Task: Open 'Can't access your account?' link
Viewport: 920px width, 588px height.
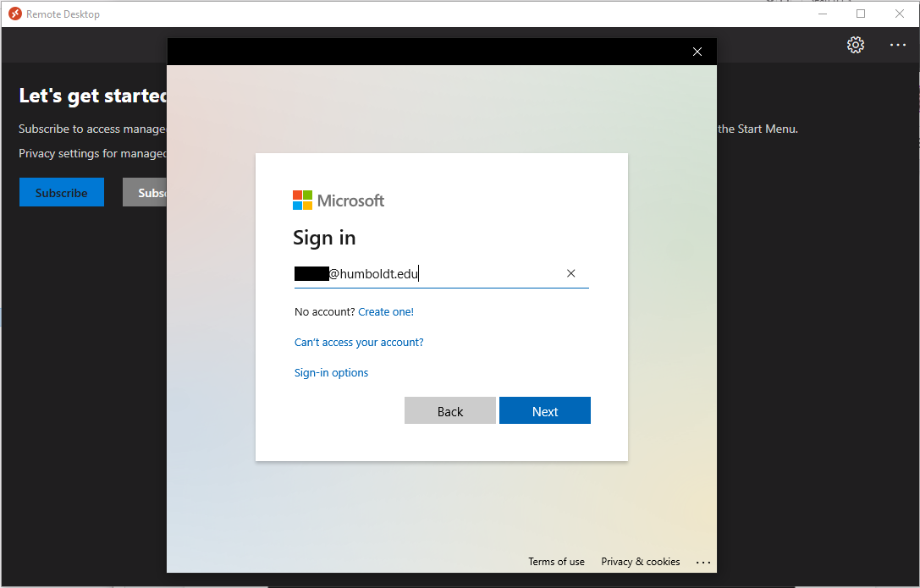Action: 359,343
